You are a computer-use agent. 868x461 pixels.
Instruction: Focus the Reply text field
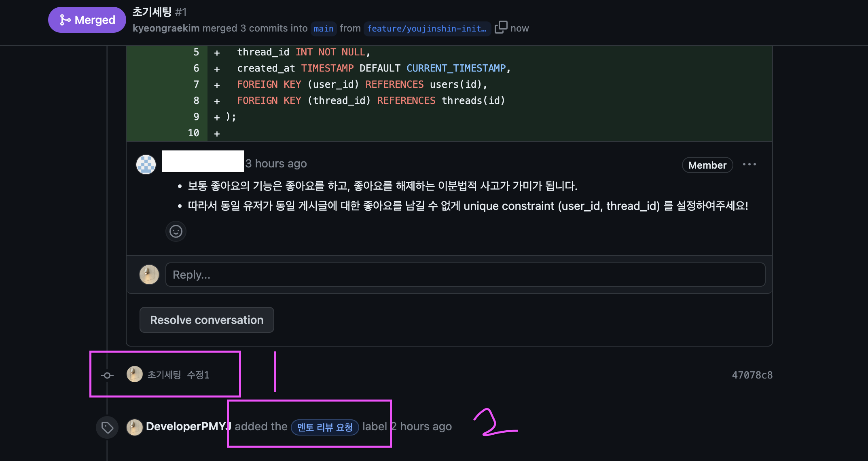(465, 275)
